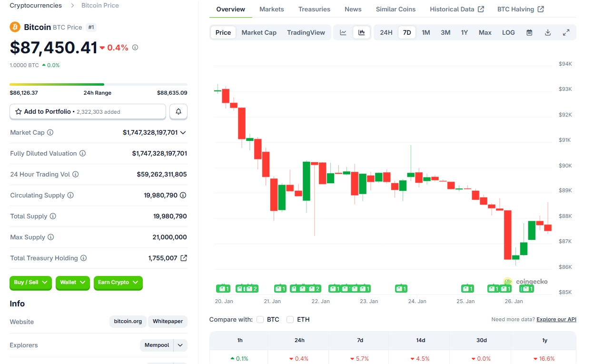Click the 24h Range progress bar

(99, 84)
